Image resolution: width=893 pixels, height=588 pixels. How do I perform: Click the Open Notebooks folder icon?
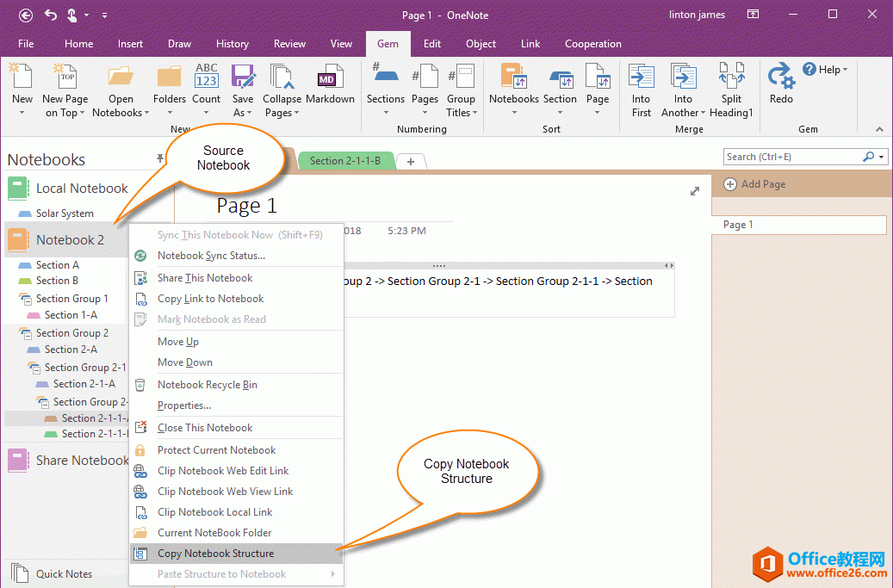tap(121, 79)
